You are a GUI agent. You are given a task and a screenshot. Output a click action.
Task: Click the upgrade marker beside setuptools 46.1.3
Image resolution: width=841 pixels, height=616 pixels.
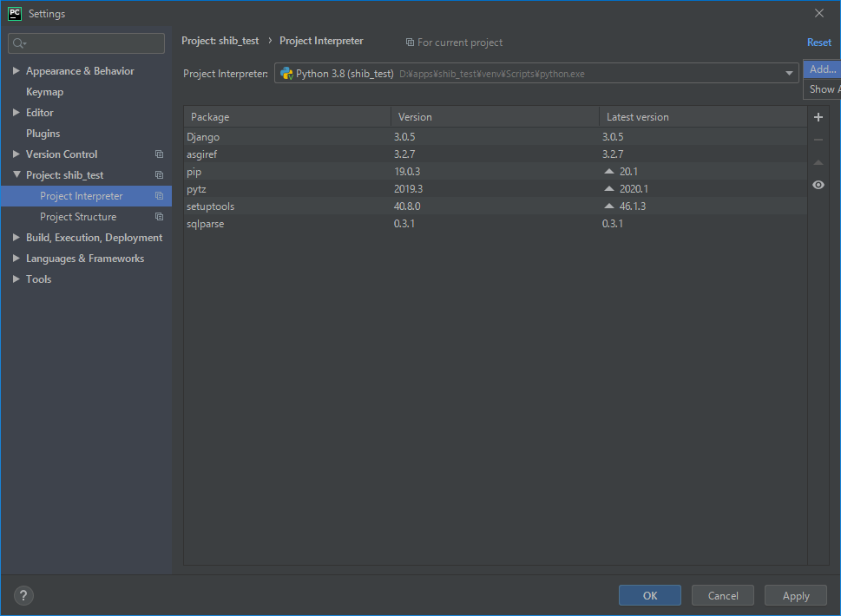tap(608, 206)
